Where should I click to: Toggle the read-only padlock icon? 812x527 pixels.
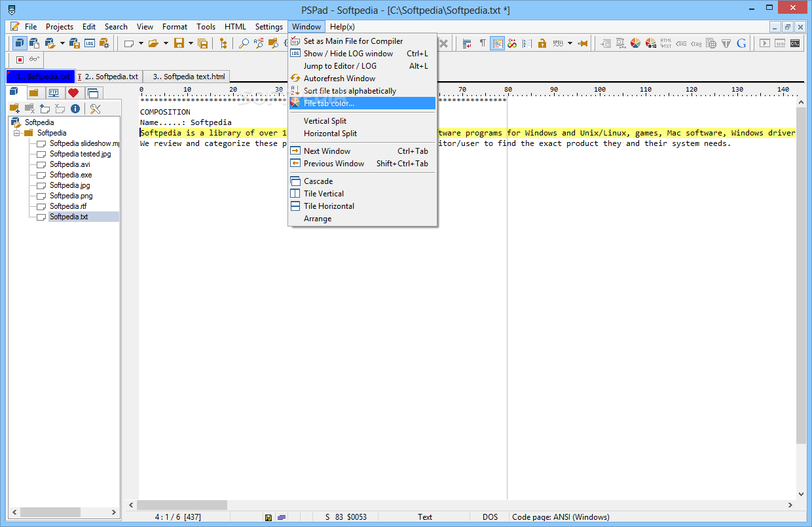click(x=542, y=43)
